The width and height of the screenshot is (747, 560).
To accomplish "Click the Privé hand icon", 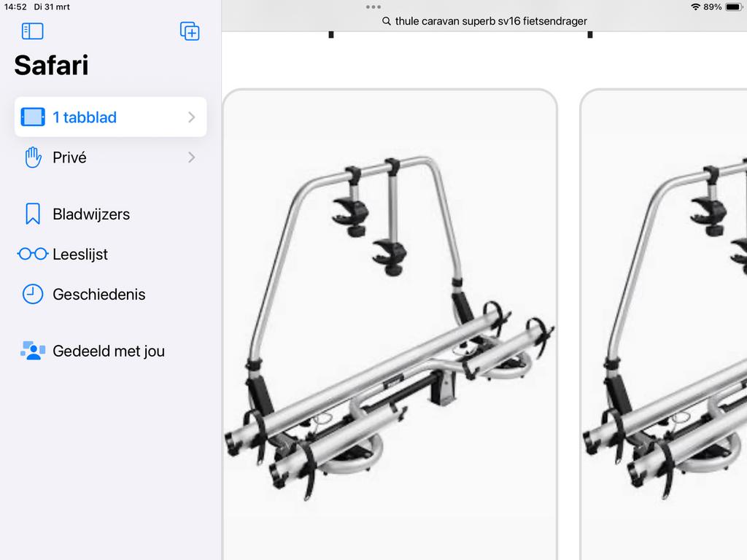I will click(x=33, y=157).
